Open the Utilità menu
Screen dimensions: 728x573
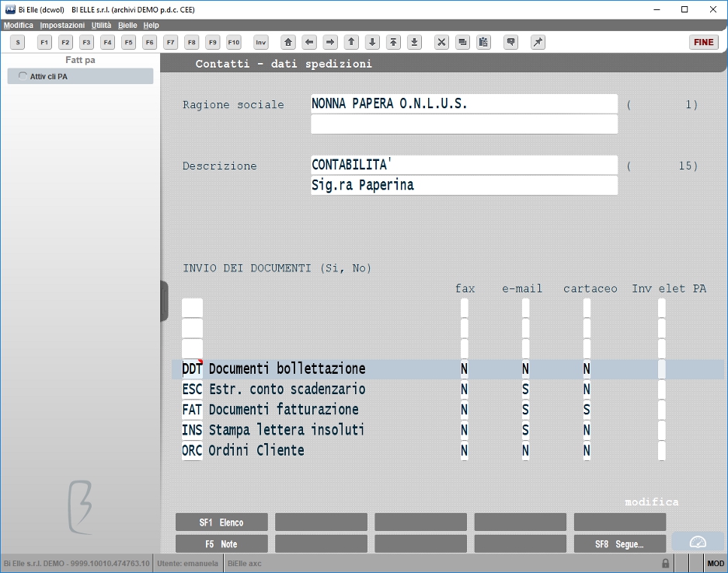(x=101, y=25)
